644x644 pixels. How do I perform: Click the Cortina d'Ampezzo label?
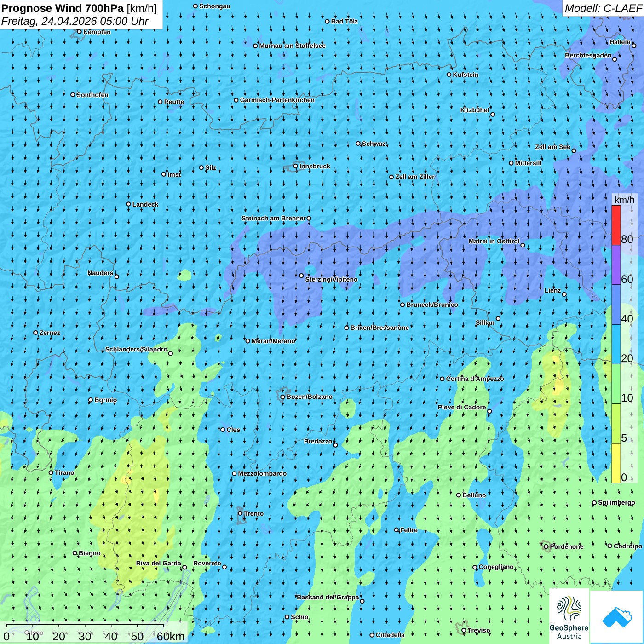click(475, 379)
